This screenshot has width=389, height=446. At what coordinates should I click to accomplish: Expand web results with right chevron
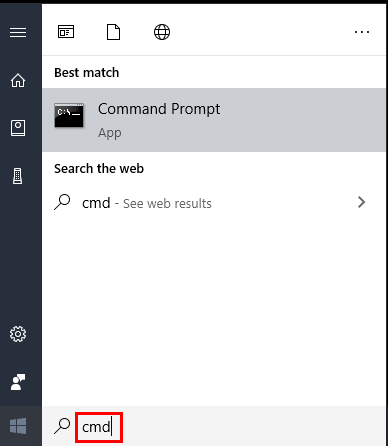[x=362, y=202]
